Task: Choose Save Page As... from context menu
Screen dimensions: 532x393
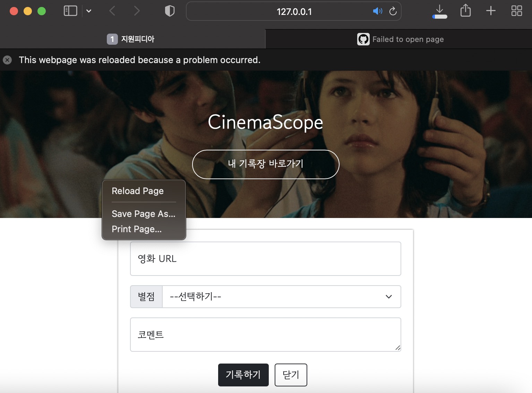Action: point(144,214)
